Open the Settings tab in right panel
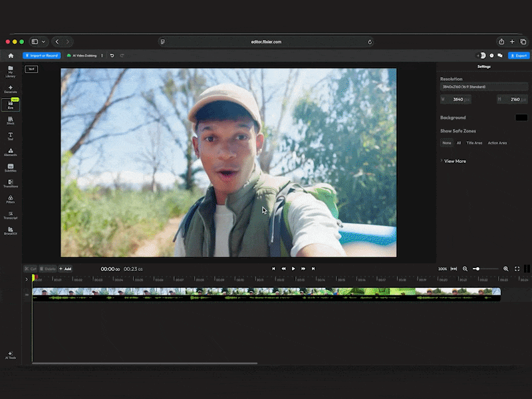 [484, 66]
